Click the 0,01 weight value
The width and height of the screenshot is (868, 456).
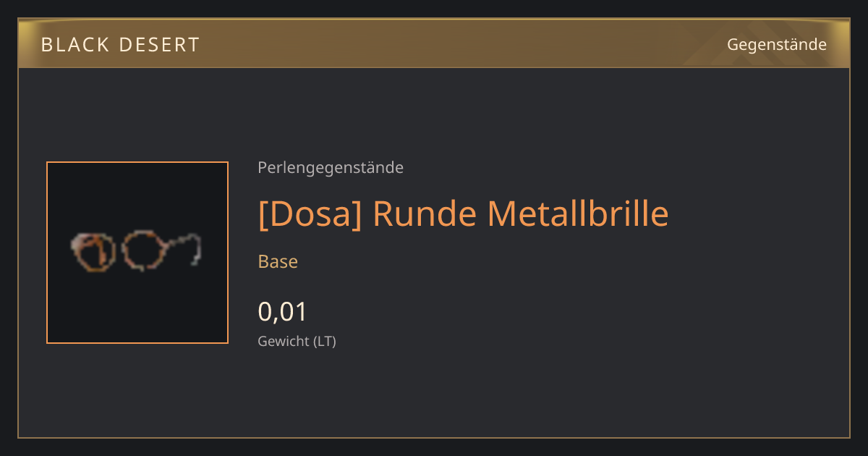coord(282,312)
